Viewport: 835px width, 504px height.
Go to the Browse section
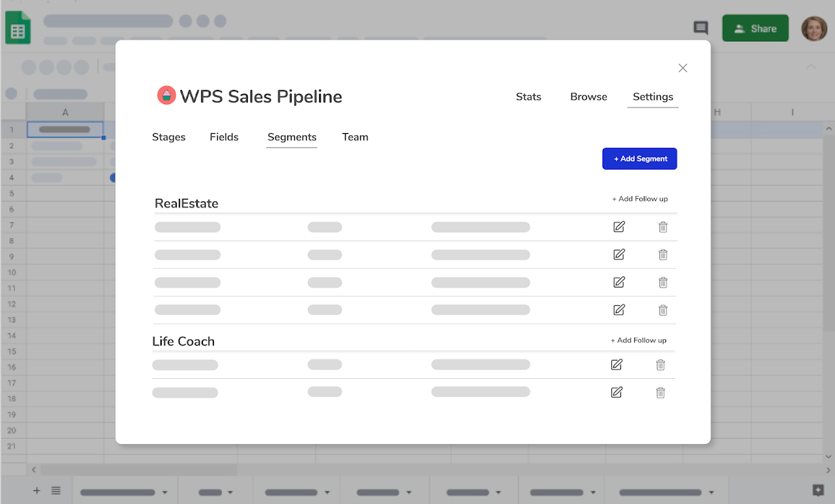pyautogui.click(x=588, y=96)
